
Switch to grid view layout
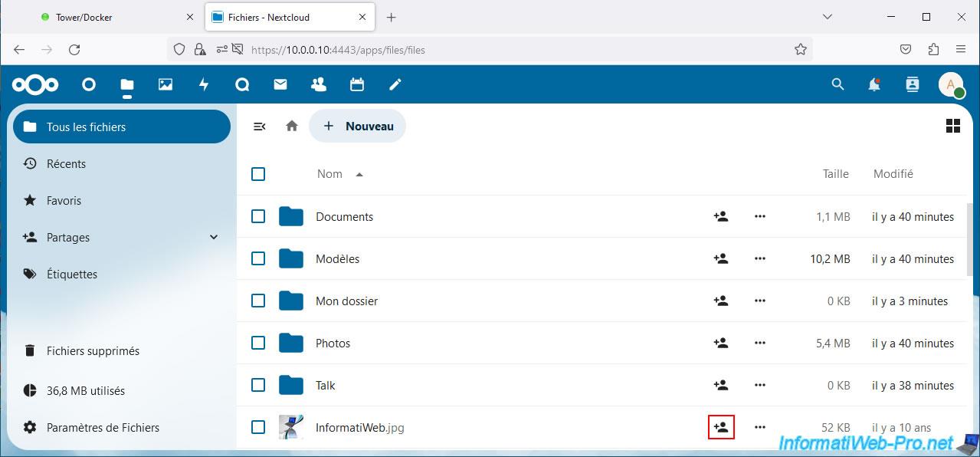[953, 126]
